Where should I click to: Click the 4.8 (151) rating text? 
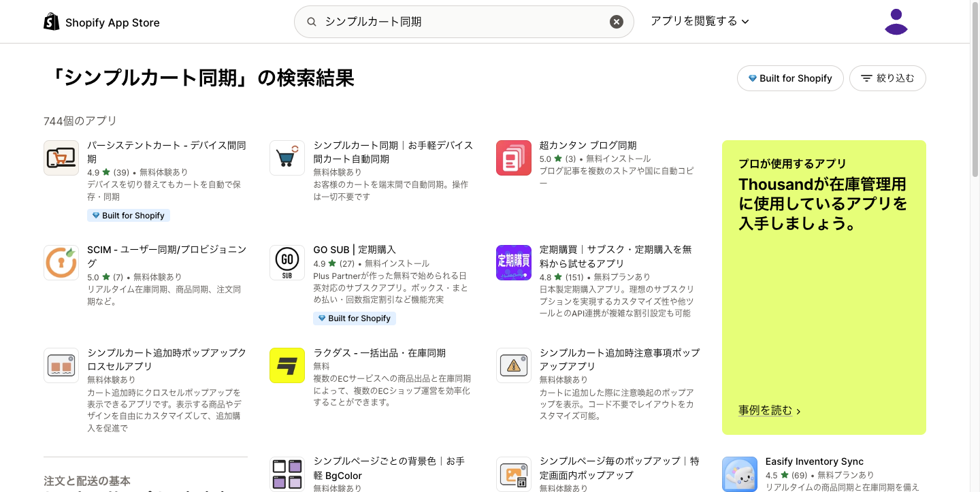561,277
